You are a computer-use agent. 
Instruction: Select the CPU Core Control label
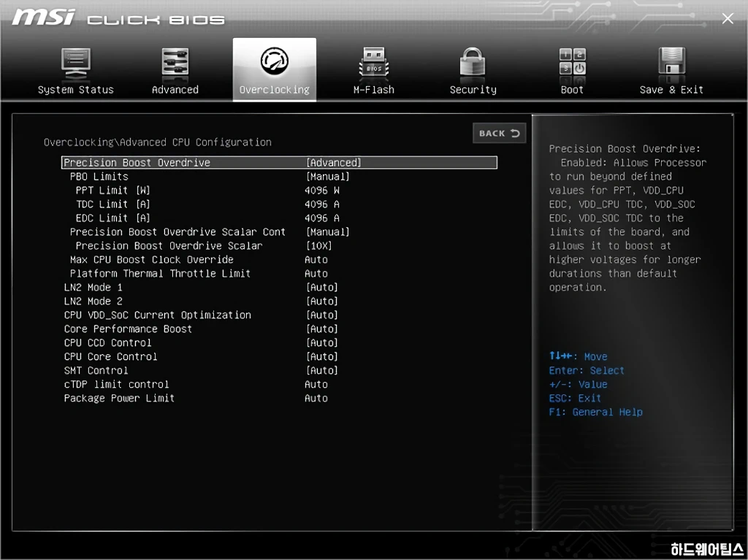point(111,356)
